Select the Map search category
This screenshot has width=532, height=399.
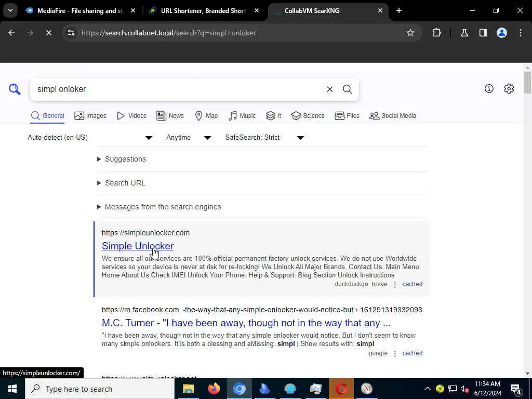[206, 116]
